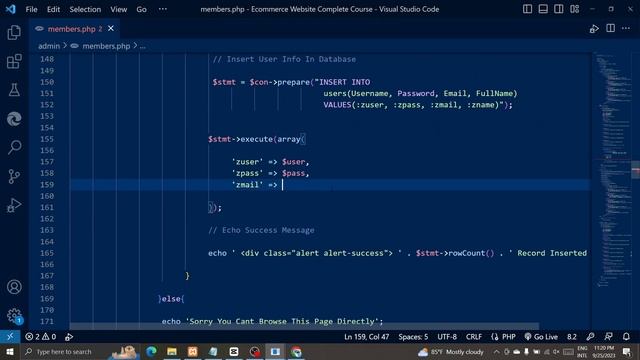The width and height of the screenshot is (640, 360).
Task: Open XAMPP from taskbar
Action: click(193, 351)
